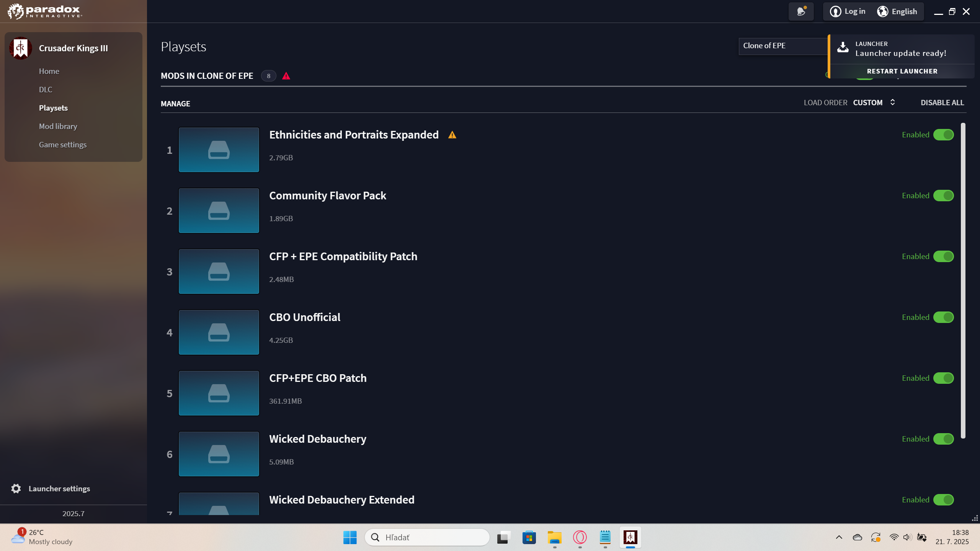Toggle off Community Flavor Pack mod
Viewport: 980px width, 551px height.
(943, 196)
